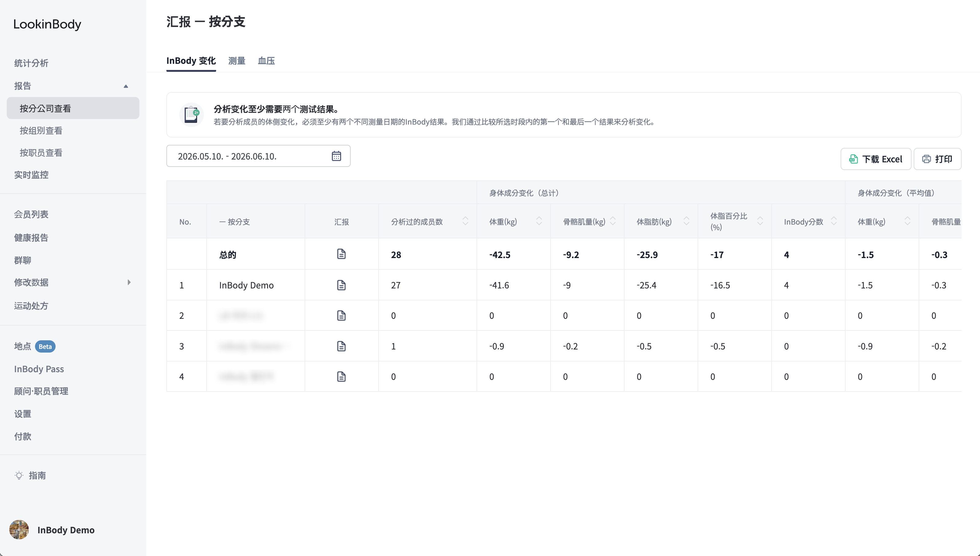Sort by InBody分数 column arrows
The image size is (980, 556).
point(834,221)
